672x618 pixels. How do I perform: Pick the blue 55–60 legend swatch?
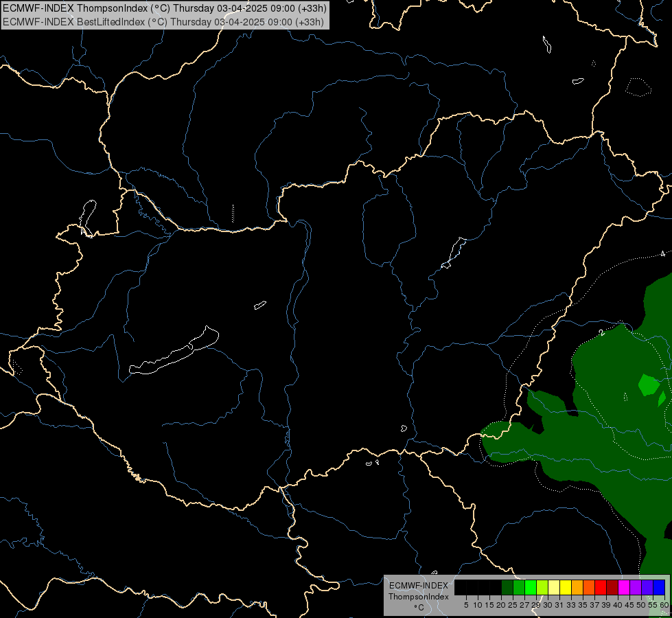[x=659, y=587]
